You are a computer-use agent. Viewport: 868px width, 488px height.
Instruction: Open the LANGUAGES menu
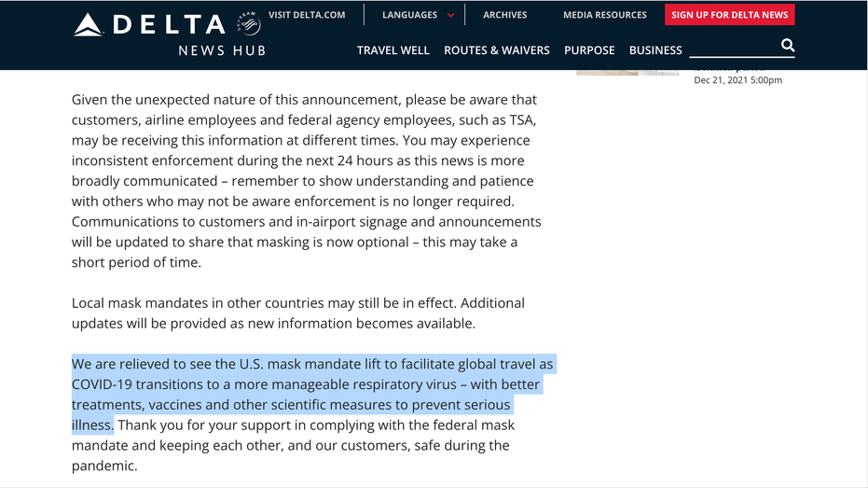409,15
